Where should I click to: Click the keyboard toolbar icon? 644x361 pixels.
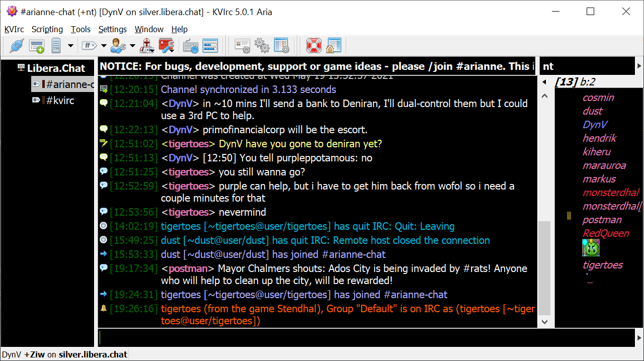tap(191, 46)
